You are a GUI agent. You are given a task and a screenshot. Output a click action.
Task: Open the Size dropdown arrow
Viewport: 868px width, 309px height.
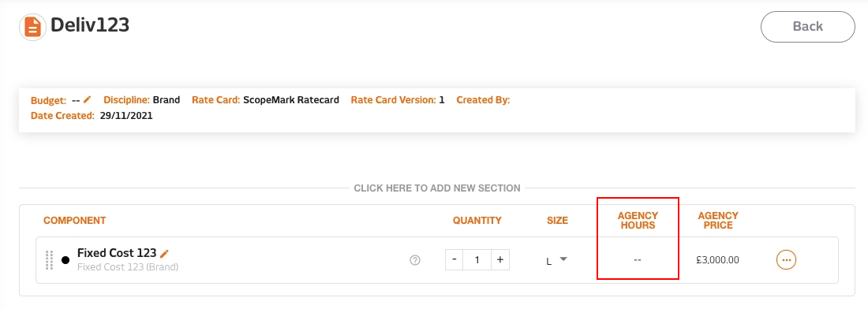pyautogui.click(x=563, y=259)
